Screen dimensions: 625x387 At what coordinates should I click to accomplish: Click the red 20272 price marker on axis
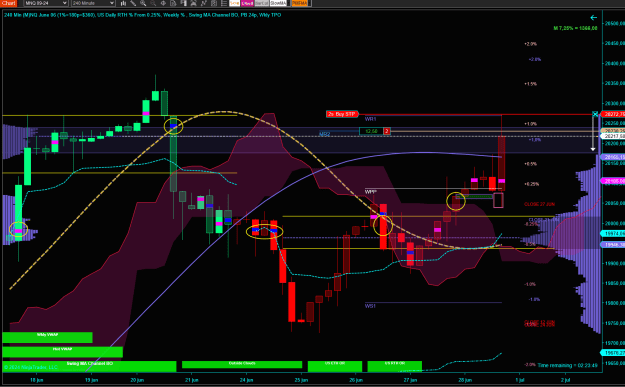[x=613, y=114]
